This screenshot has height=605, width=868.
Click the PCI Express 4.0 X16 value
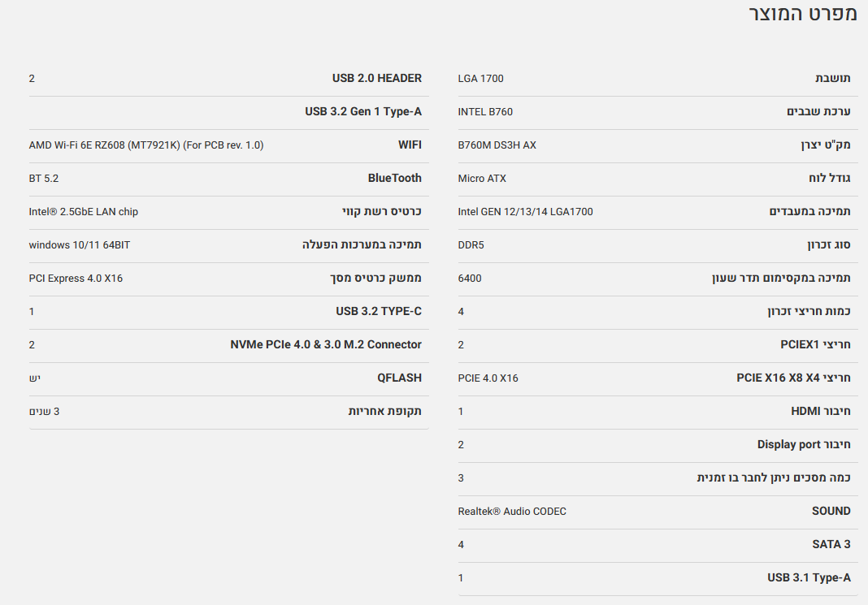click(76, 279)
